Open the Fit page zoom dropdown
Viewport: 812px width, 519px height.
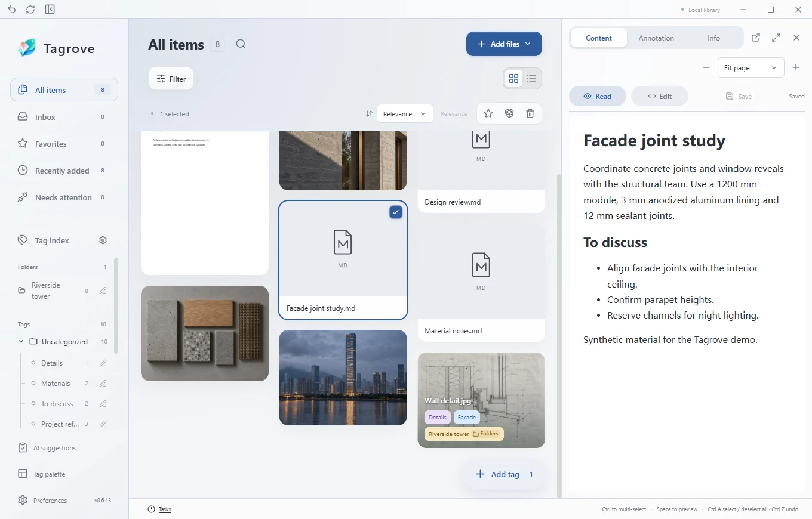tap(751, 67)
